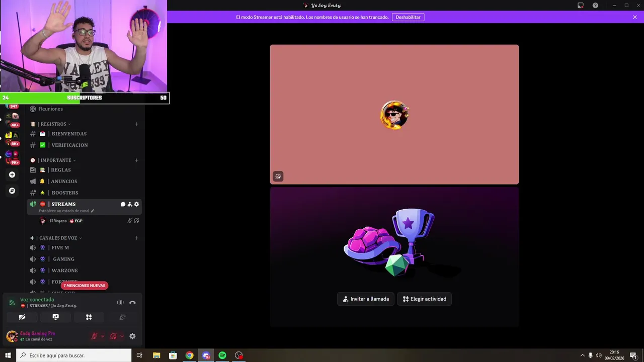
Task: Open Microsoft Store from taskbar
Action: [173, 355]
